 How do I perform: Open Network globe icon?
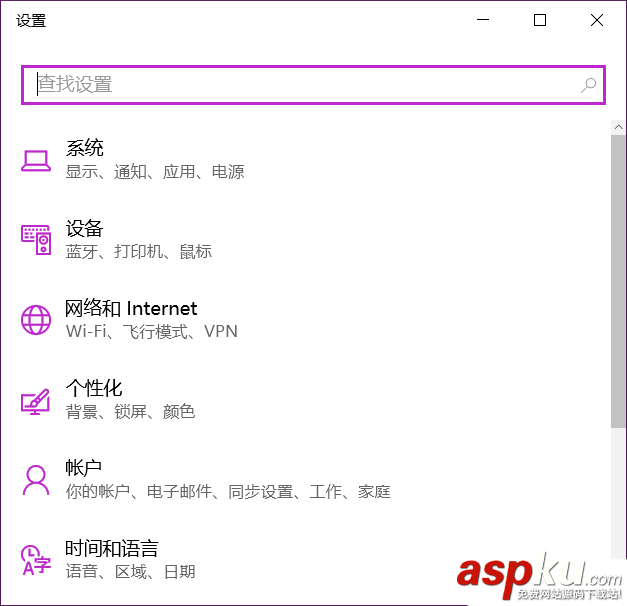click(x=36, y=320)
